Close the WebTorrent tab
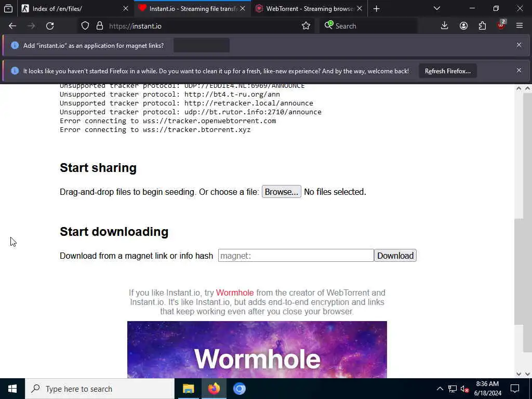 [360, 9]
